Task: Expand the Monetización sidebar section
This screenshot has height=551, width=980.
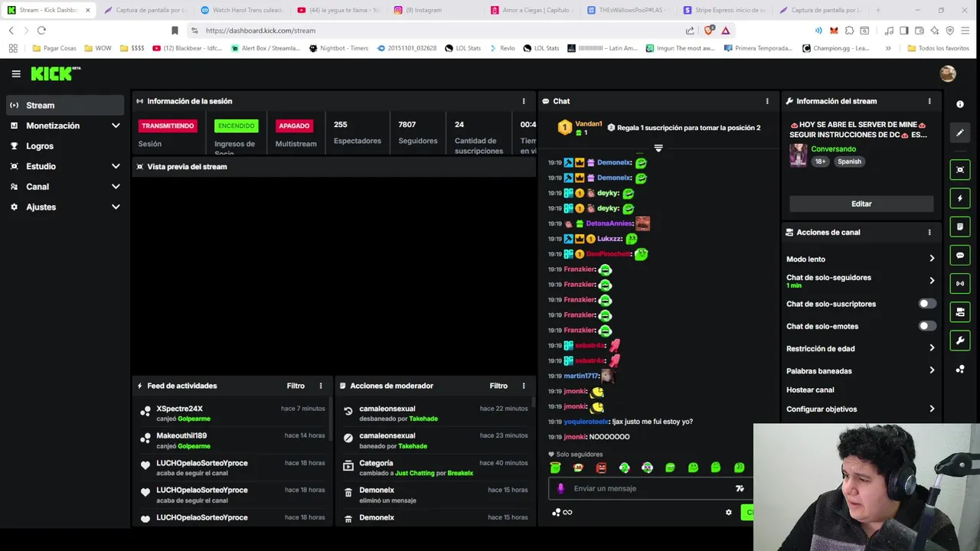Action: pos(116,126)
